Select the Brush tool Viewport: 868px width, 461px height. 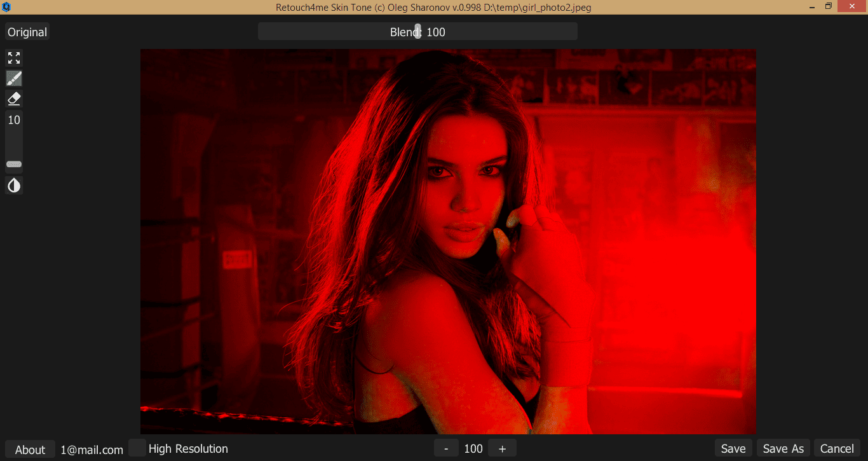coord(14,79)
